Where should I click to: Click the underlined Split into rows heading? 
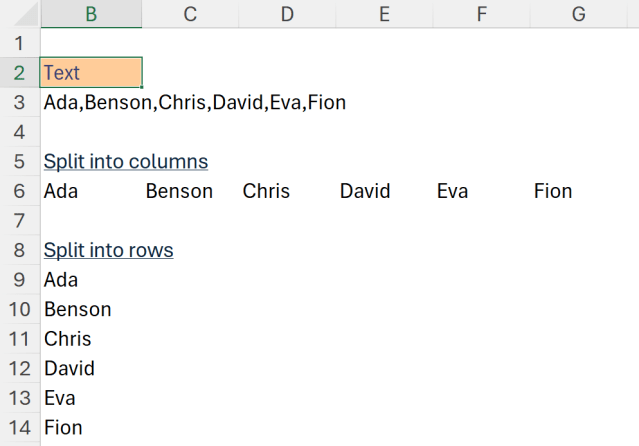(x=108, y=250)
